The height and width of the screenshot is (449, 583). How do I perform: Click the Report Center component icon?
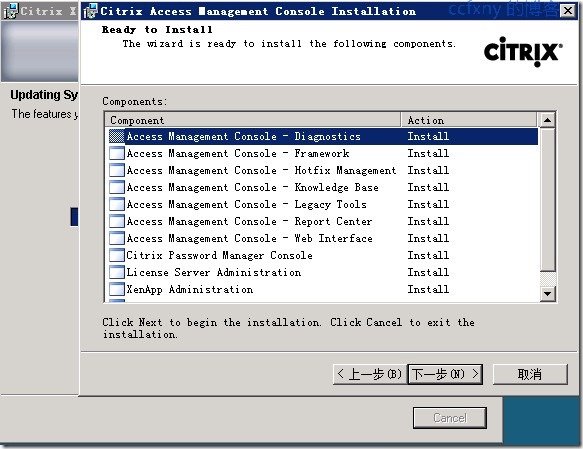click(x=117, y=221)
